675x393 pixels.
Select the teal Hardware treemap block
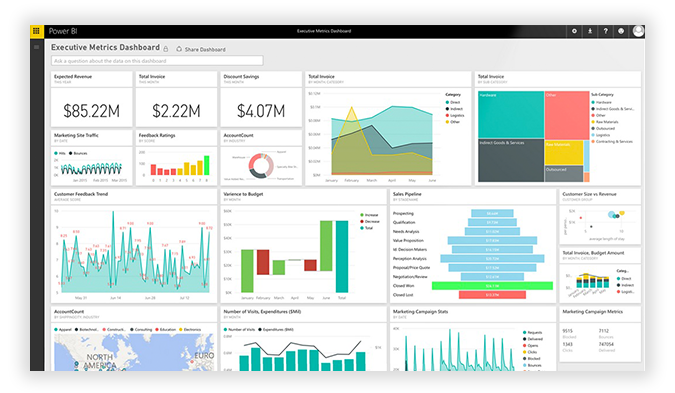(x=511, y=114)
